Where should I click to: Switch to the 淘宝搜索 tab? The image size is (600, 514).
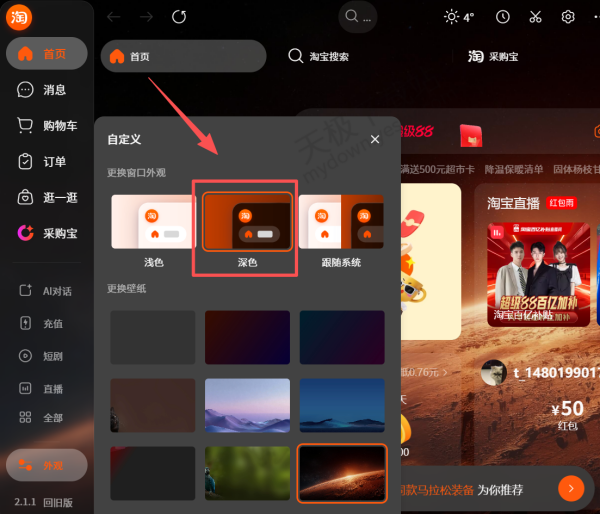click(319, 57)
